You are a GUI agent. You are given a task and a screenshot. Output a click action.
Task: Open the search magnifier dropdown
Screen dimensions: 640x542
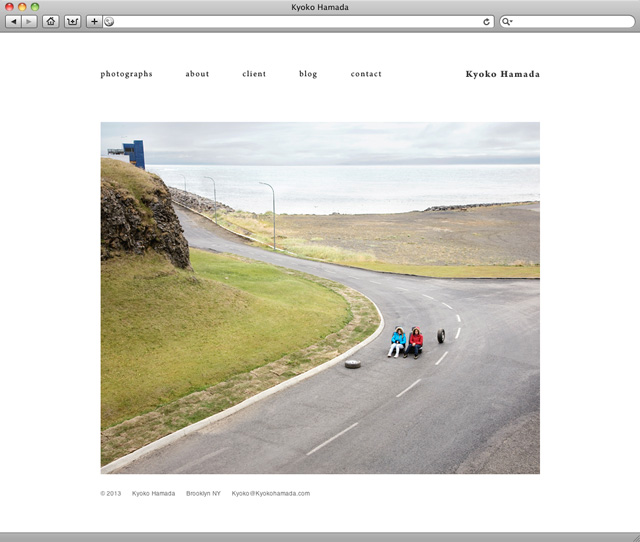pyautogui.click(x=507, y=22)
